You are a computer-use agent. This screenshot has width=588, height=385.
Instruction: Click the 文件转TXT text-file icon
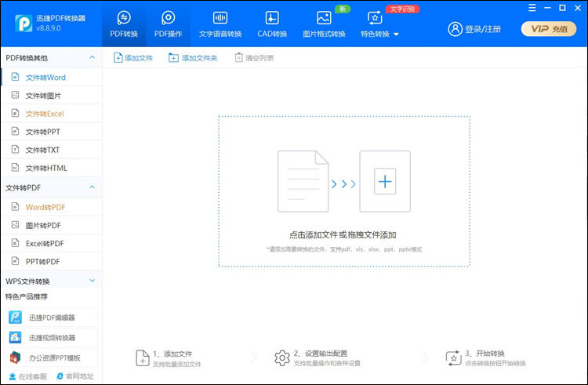coord(15,149)
